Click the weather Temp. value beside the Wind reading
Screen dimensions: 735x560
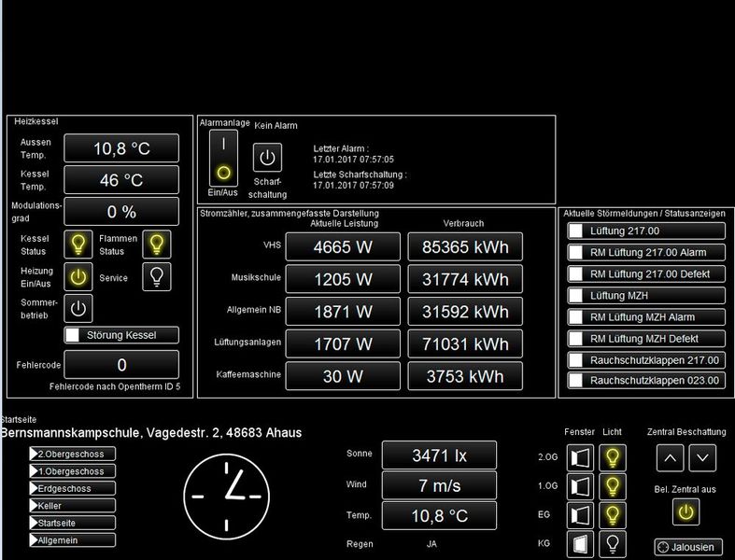coord(439,515)
